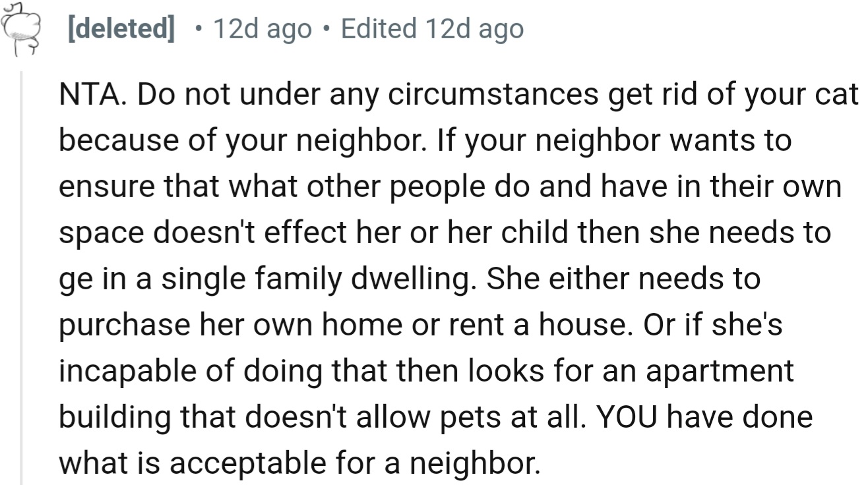Click the word "NTA" opening the comment
868x485 pixels.
pos(83,96)
